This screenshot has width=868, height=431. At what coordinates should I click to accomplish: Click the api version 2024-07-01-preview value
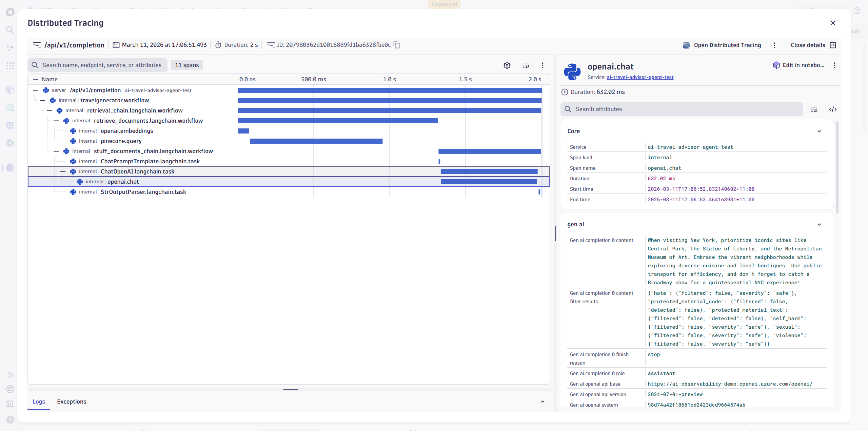pyautogui.click(x=675, y=394)
